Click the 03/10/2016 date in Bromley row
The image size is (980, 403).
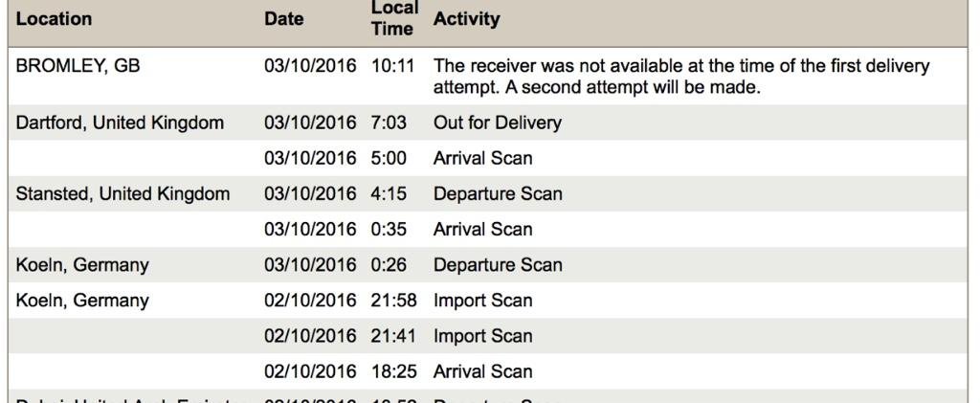[310, 65]
